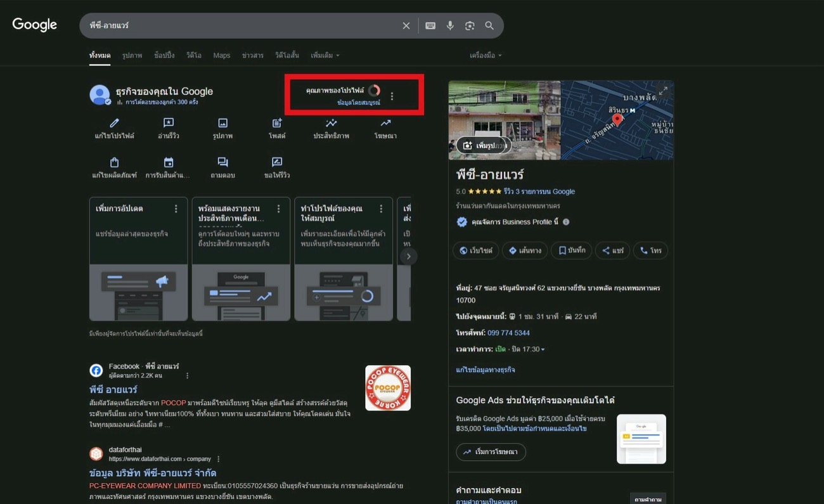Open แก้ไขโปรไฟล์ pencil icon
Image resolution: width=824 pixels, height=504 pixels.
(x=114, y=123)
